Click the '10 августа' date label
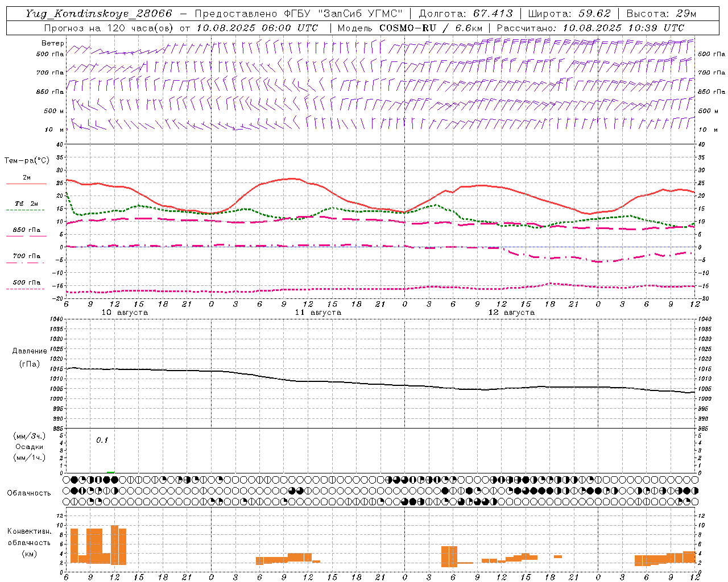 [x=125, y=313]
